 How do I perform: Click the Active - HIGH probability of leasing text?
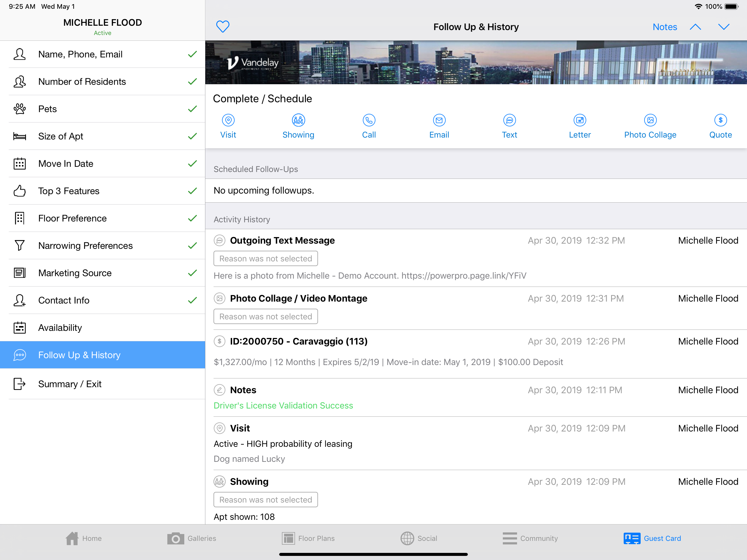tap(283, 444)
